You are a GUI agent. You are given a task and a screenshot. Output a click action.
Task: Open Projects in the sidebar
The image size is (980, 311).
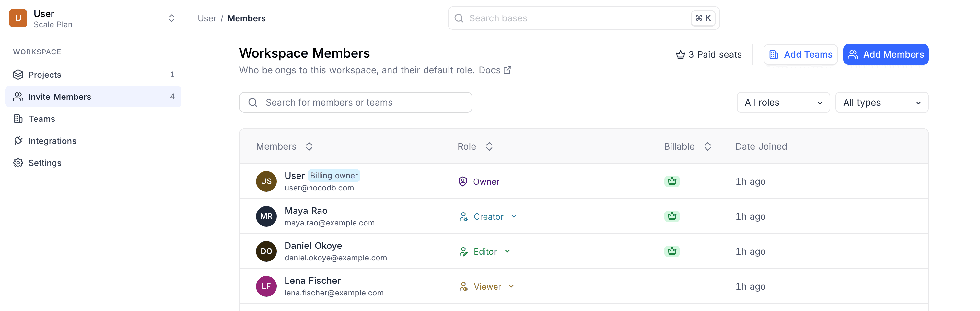[x=93, y=75]
